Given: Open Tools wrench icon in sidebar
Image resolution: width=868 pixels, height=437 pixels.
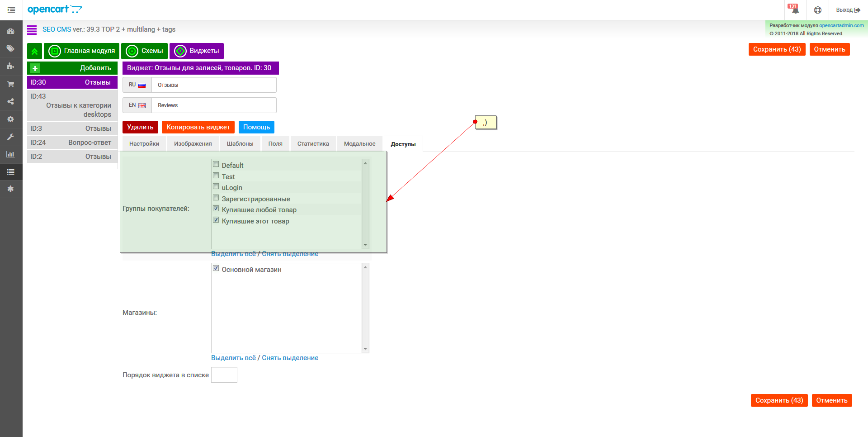Looking at the screenshot, I should [x=10, y=137].
